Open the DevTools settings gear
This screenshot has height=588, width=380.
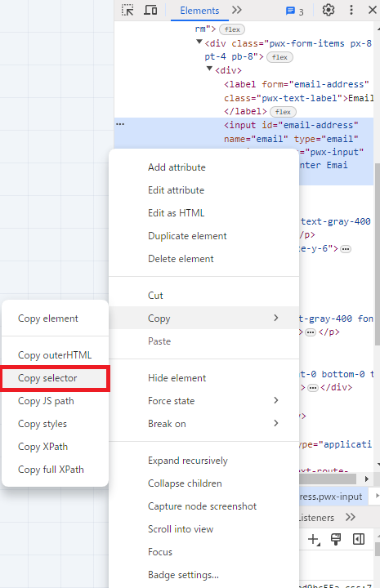click(329, 10)
